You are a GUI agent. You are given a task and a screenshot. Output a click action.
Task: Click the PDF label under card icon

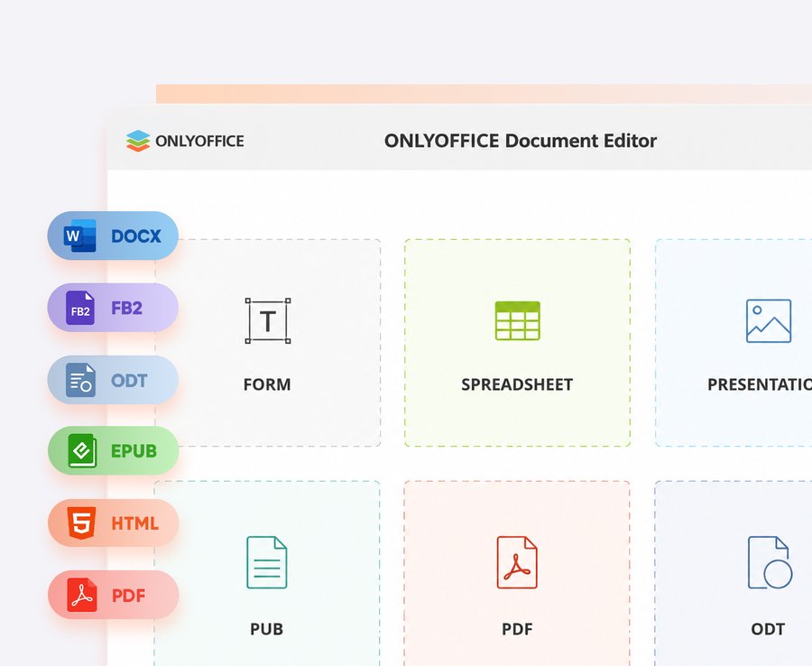pos(517,629)
